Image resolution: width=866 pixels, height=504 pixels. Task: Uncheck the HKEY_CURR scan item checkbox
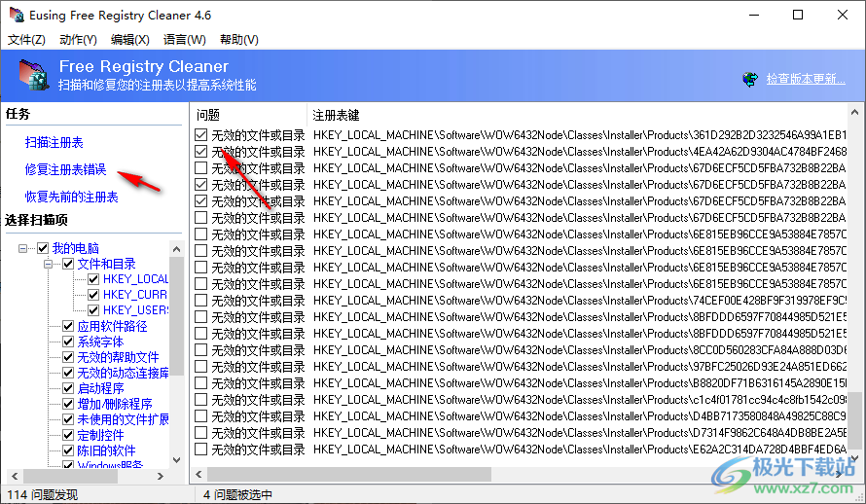(x=93, y=295)
